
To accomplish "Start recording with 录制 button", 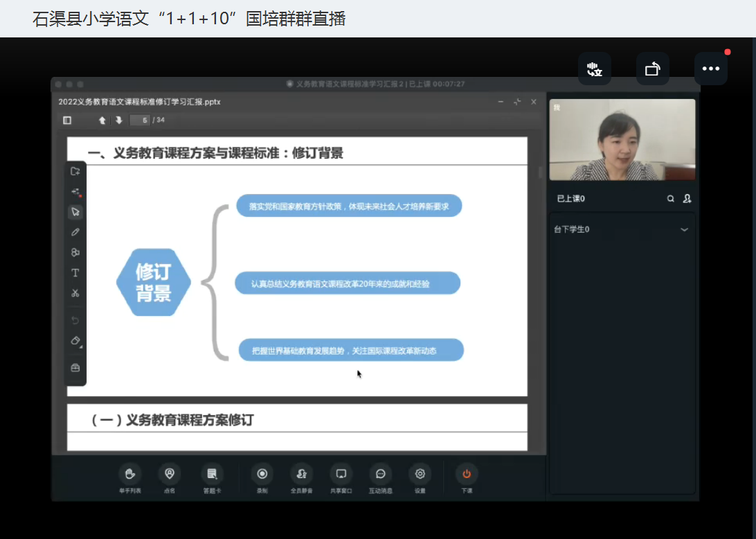I will pos(262,474).
